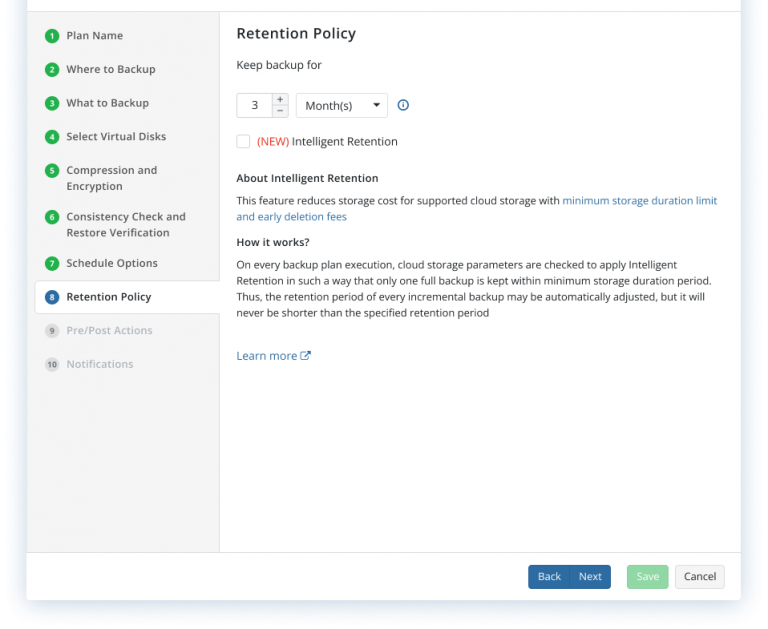
Task: Click the Cancel button
Action: (700, 577)
